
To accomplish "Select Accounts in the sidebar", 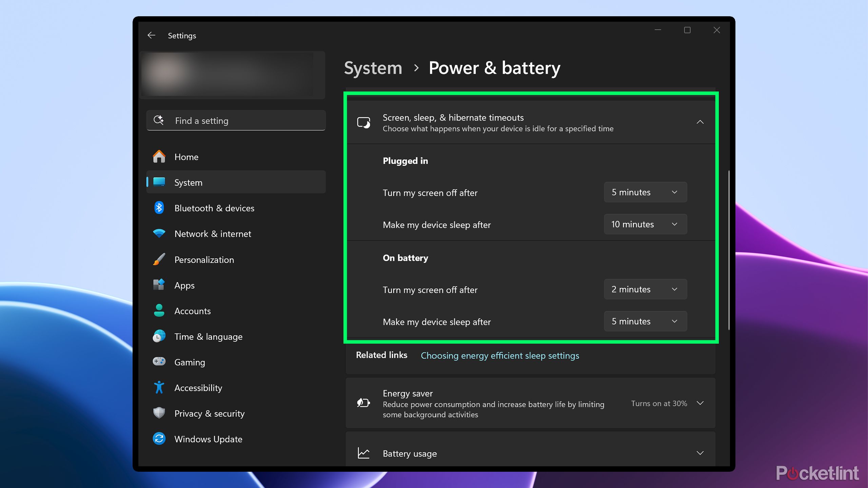I will point(236,310).
